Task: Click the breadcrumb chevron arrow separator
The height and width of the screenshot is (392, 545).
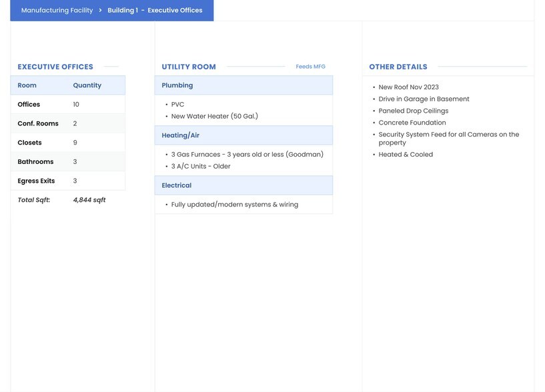Action: (x=100, y=11)
